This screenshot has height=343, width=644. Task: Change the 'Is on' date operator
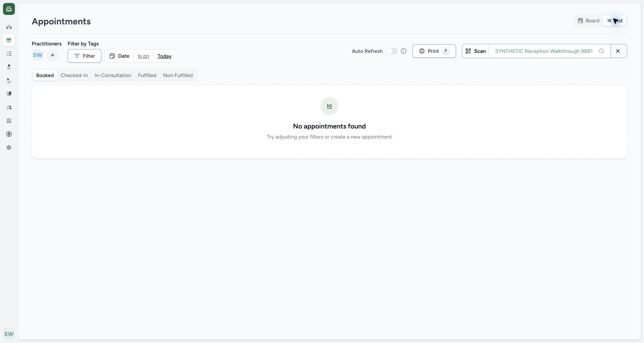pos(143,56)
